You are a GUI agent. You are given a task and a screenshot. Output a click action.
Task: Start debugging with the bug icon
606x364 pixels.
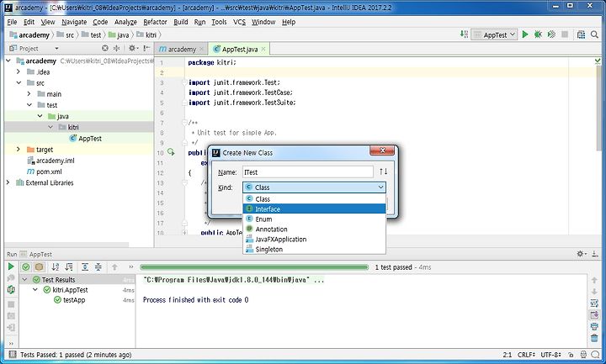click(x=538, y=34)
